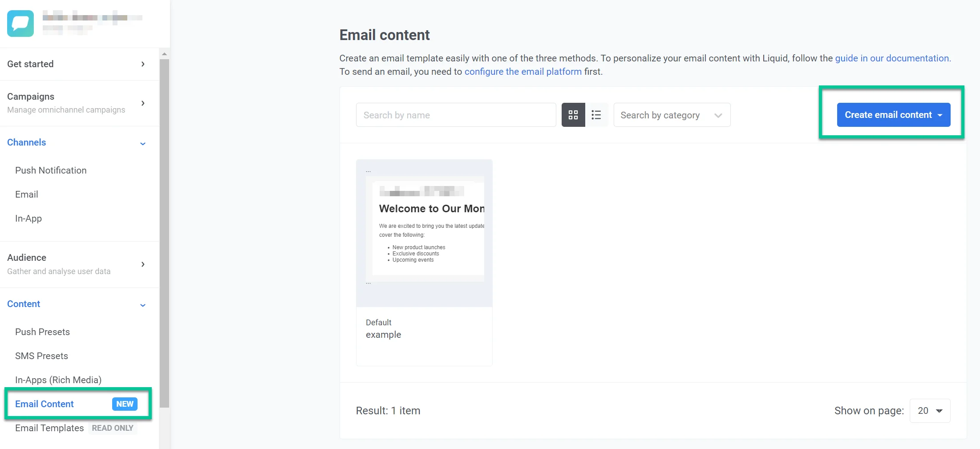The width and height of the screenshot is (980, 449).
Task: Open the Create email content dropdown arrow
Action: coord(940,115)
